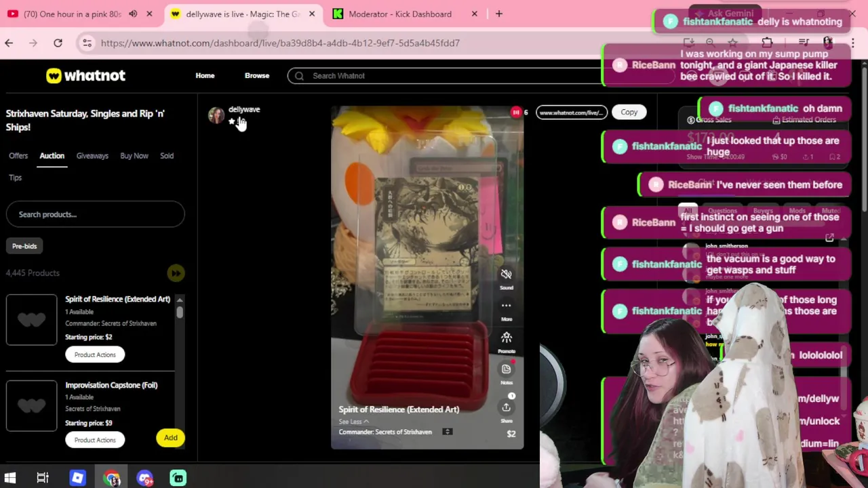Screen dimensions: 868x488
Task: Mute the YouTube tab audio icon
Action: 133,14
